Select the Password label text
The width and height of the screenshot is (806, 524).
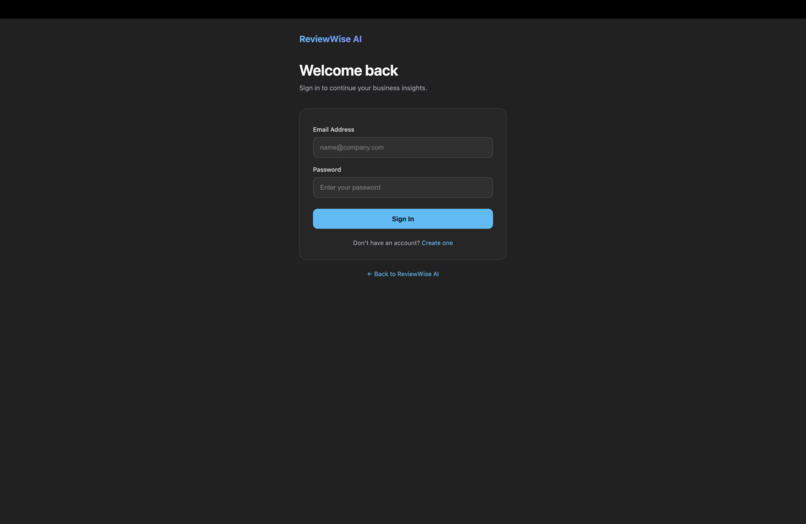click(326, 170)
